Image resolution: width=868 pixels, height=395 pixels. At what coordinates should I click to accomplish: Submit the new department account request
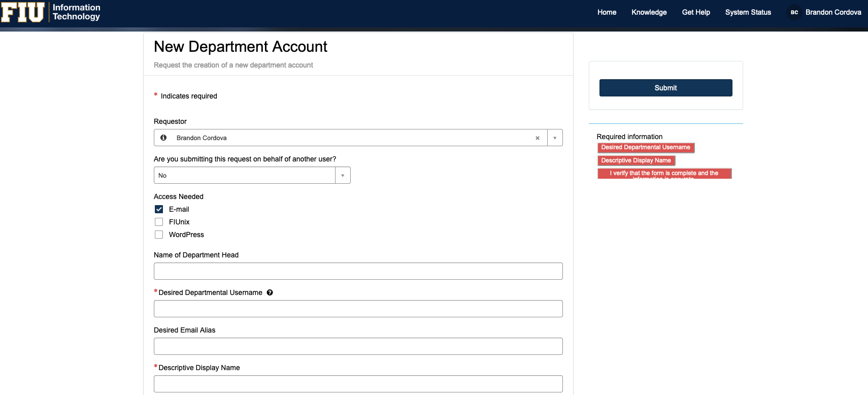[665, 88]
